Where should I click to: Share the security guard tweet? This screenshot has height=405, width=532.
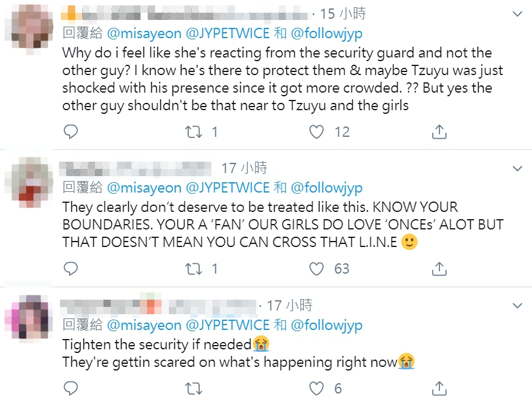439,131
